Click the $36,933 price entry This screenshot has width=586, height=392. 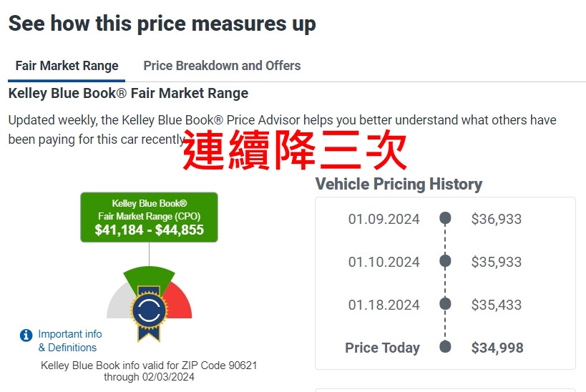click(x=497, y=219)
